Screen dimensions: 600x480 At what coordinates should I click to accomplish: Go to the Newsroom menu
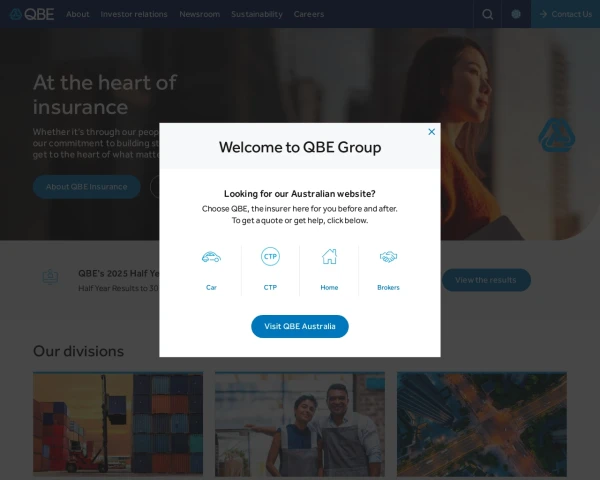[199, 14]
